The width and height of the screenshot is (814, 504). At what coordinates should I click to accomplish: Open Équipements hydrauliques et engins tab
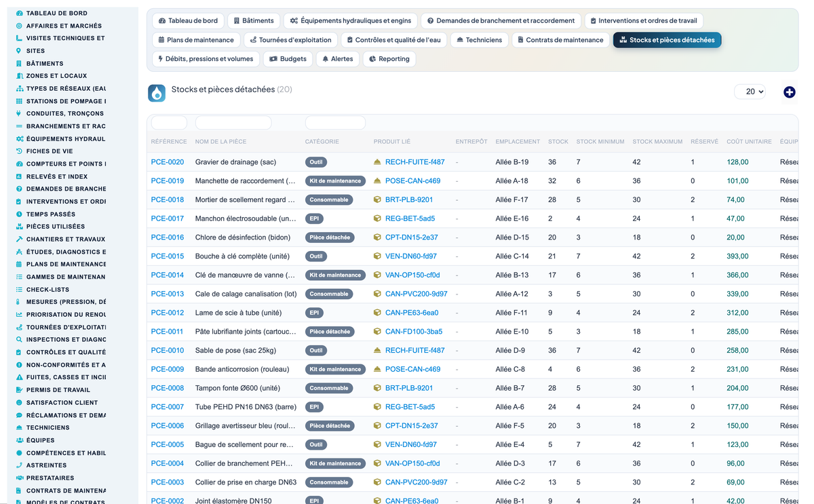coord(350,21)
